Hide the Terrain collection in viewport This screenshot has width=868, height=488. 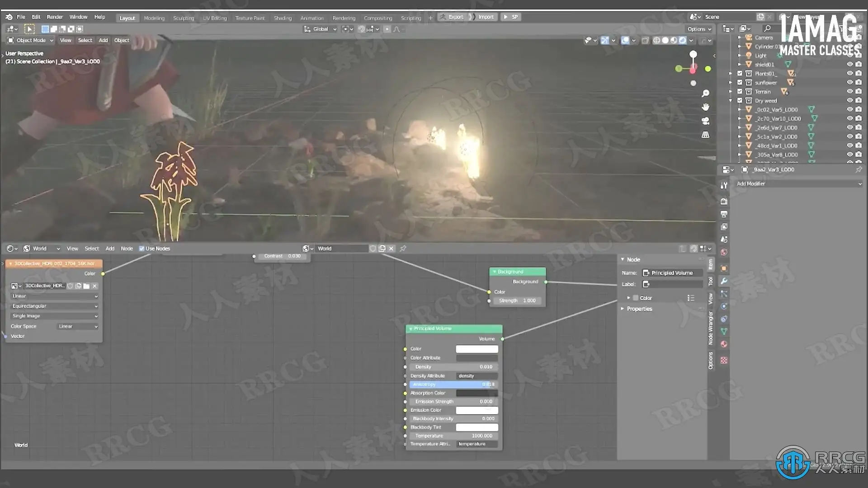(x=849, y=92)
